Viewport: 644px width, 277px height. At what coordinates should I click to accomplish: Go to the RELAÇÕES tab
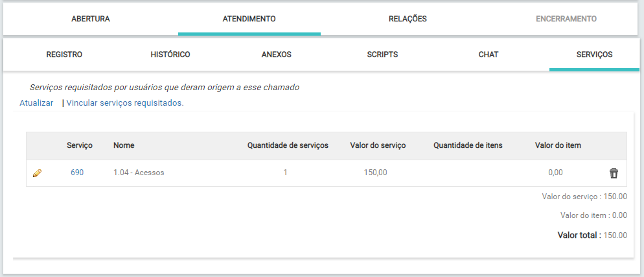(x=408, y=19)
